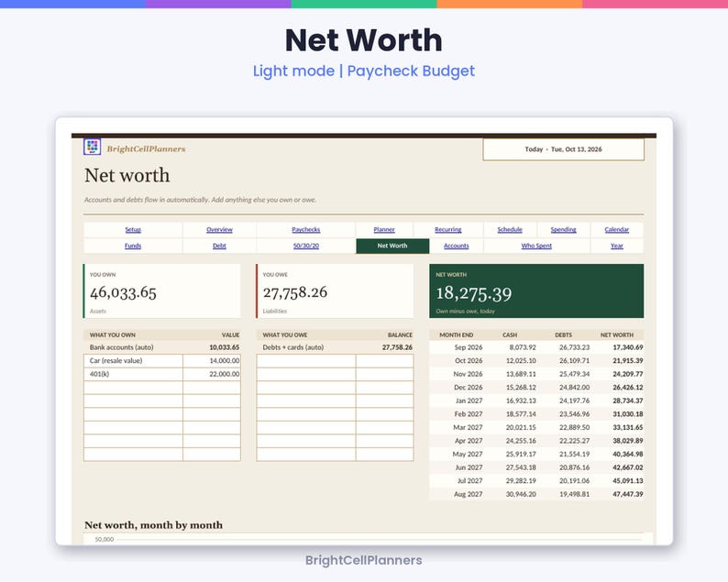Go to the Funds link
The height and width of the screenshot is (582, 728).
[133, 246]
